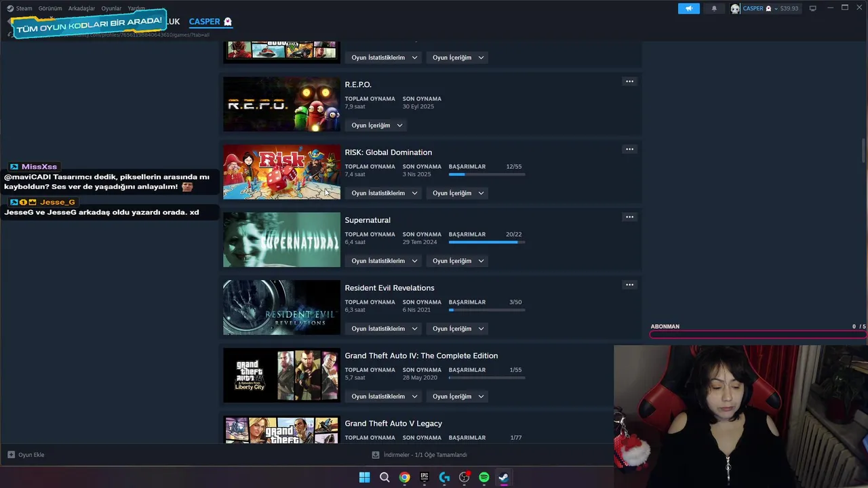Switch to OBS Studio in the taskbar
Image resolution: width=868 pixels, height=488 pixels.
point(465,477)
